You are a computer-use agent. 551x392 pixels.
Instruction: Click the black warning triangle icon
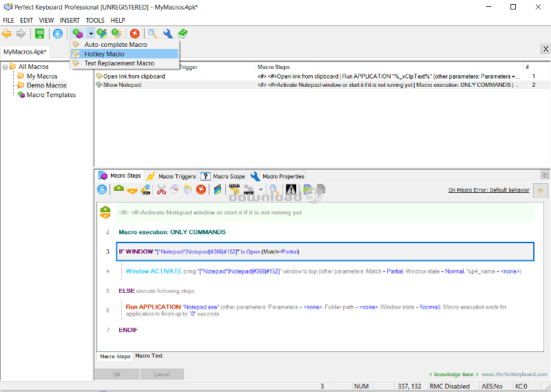pos(291,190)
